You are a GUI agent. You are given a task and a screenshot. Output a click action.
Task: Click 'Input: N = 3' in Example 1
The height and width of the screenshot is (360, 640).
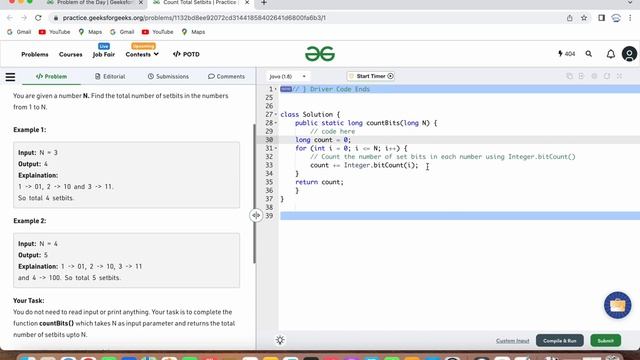pyautogui.click(x=38, y=153)
